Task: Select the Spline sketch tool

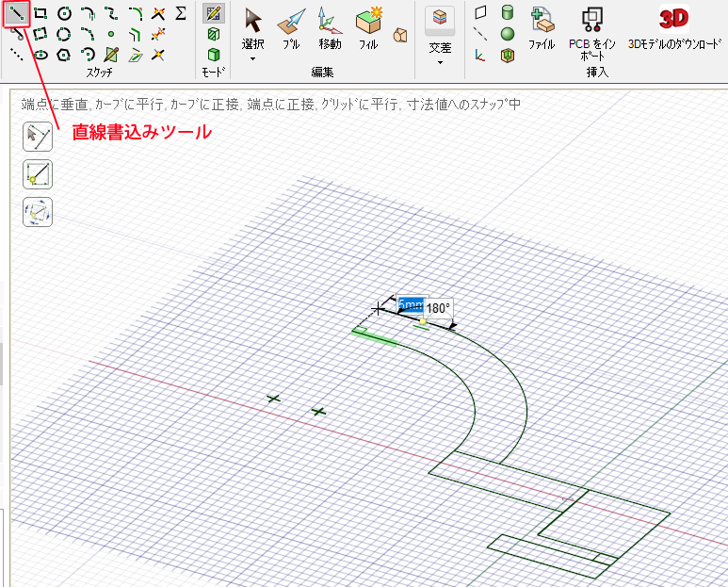Action: pos(111,14)
